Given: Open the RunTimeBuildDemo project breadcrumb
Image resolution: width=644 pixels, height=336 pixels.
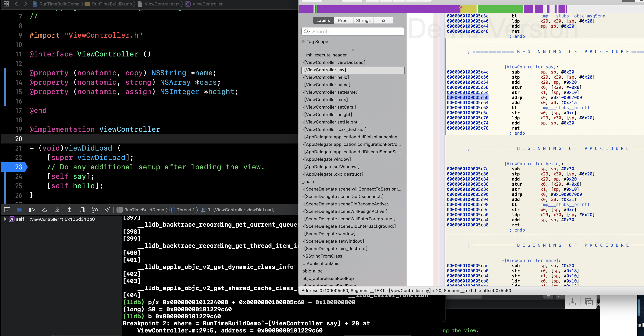Looking at the screenshot, I should tap(56, 4).
